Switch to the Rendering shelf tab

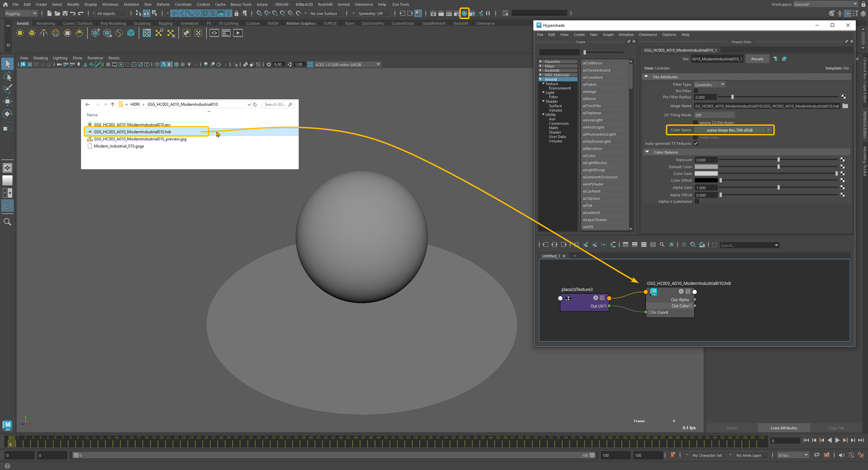click(x=45, y=23)
